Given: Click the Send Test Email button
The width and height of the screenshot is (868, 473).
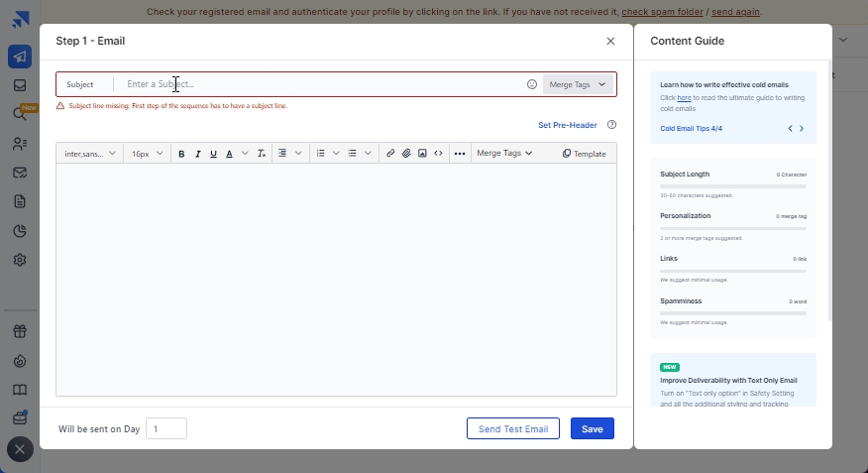Looking at the screenshot, I should 512,428.
